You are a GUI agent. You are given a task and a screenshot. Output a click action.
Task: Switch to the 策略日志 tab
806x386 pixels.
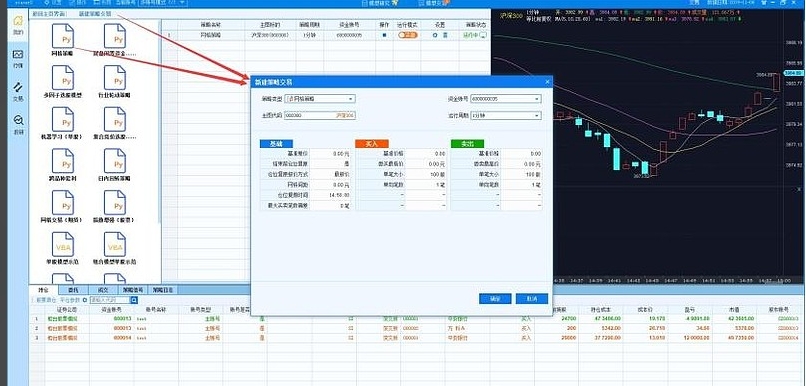(163, 290)
